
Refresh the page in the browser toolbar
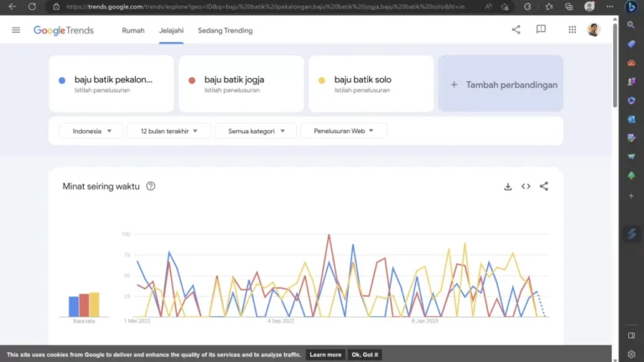click(32, 7)
